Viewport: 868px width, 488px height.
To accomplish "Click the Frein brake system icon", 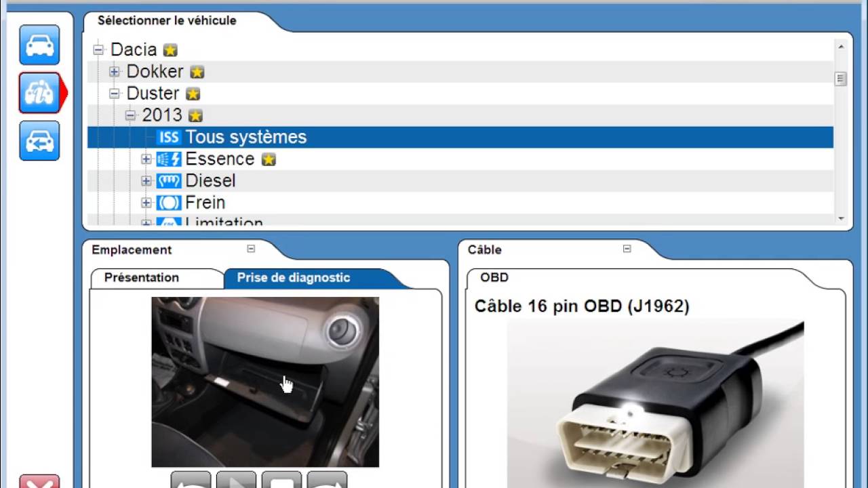I will click(x=169, y=203).
